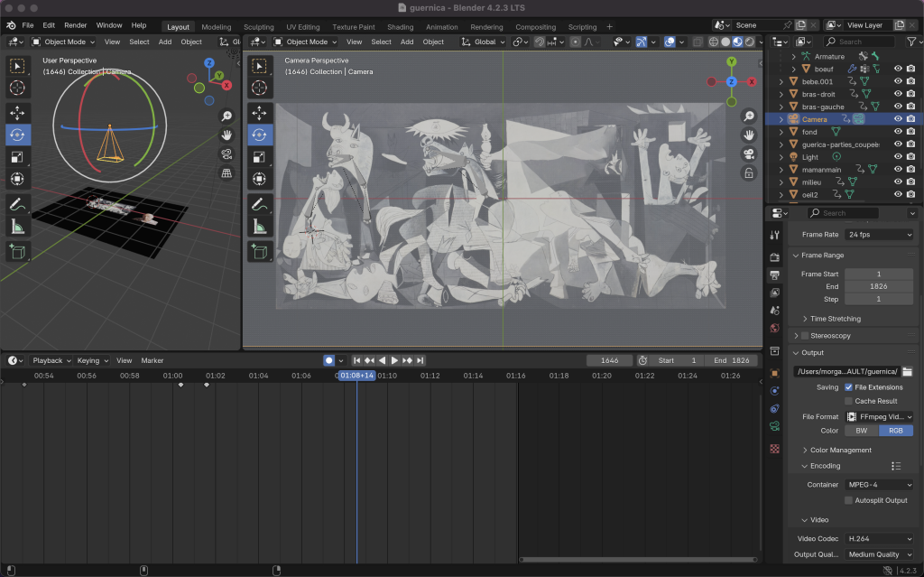
Task: Click the pan hand icon in camera viewport
Action: [x=748, y=135]
